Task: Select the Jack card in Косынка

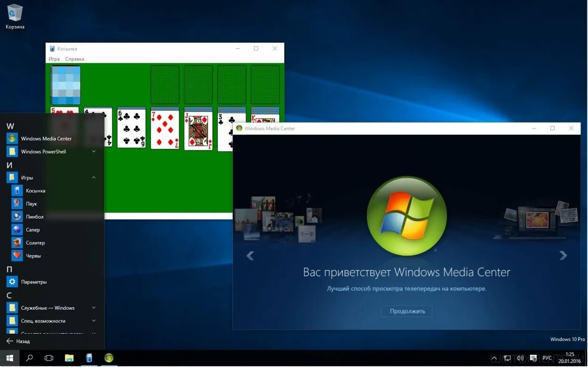Action: [198, 130]
